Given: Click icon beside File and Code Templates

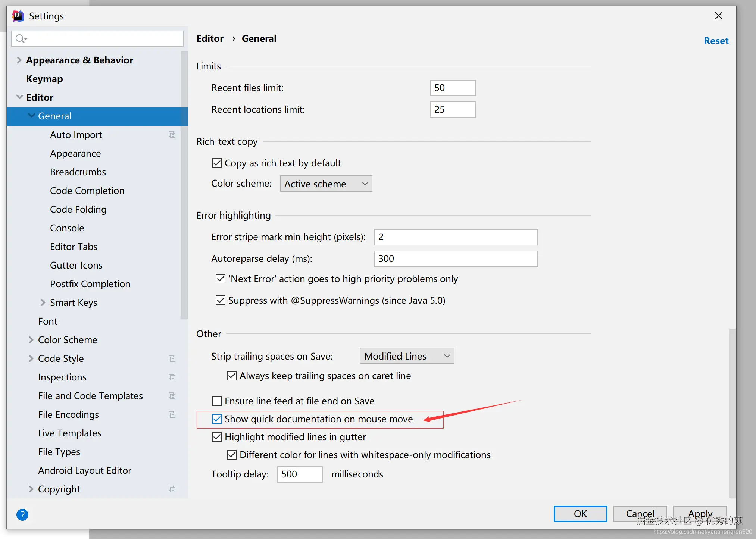Looking at the screenshot, I should [172, 396].
